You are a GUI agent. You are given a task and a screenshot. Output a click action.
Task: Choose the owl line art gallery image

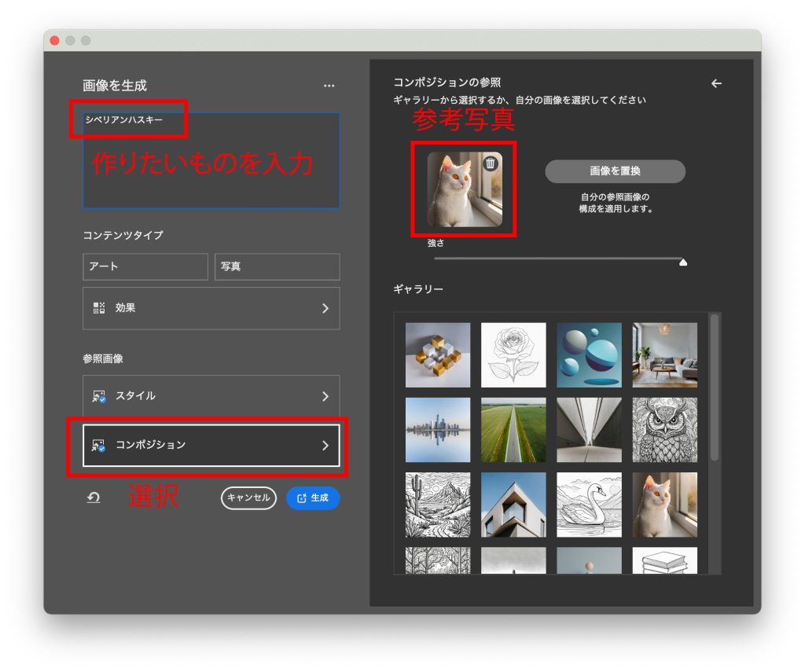pos(665,430)
